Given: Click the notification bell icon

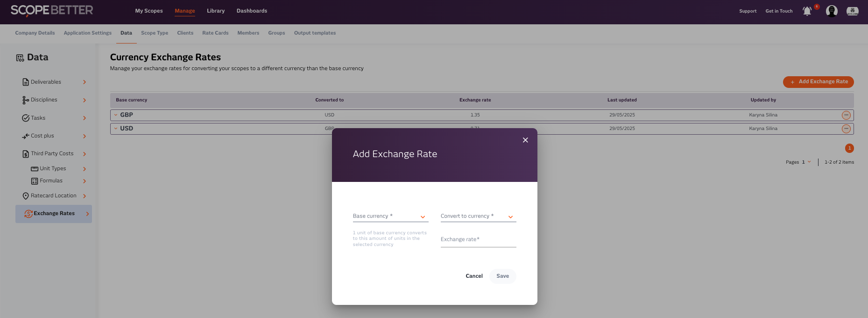Looking at the screenshot, I should pos(807,11).
